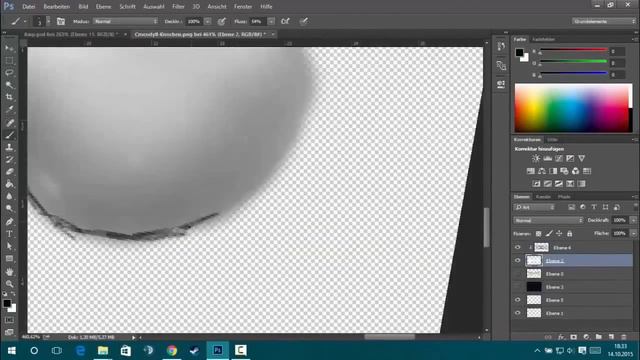Pick a color from the spectrum ramp
The width and height of the screenshot is (640, 360).
tap(573, 108)
